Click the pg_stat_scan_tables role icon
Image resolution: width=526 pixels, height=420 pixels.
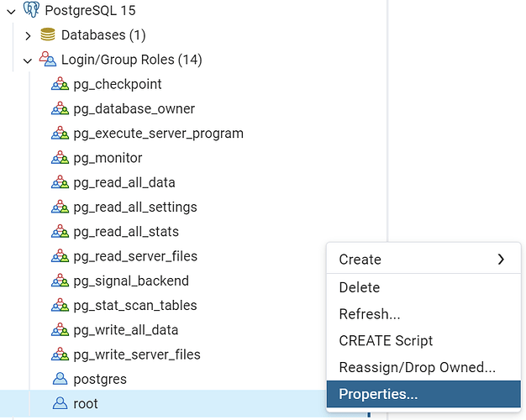click(60, 305)
